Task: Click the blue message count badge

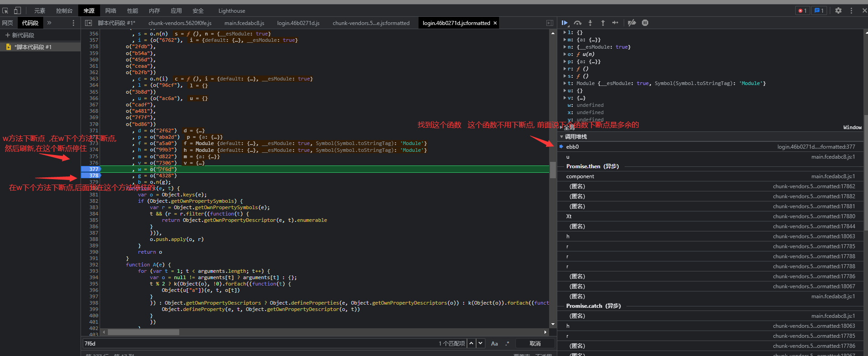Action: [x=819, y=10]
